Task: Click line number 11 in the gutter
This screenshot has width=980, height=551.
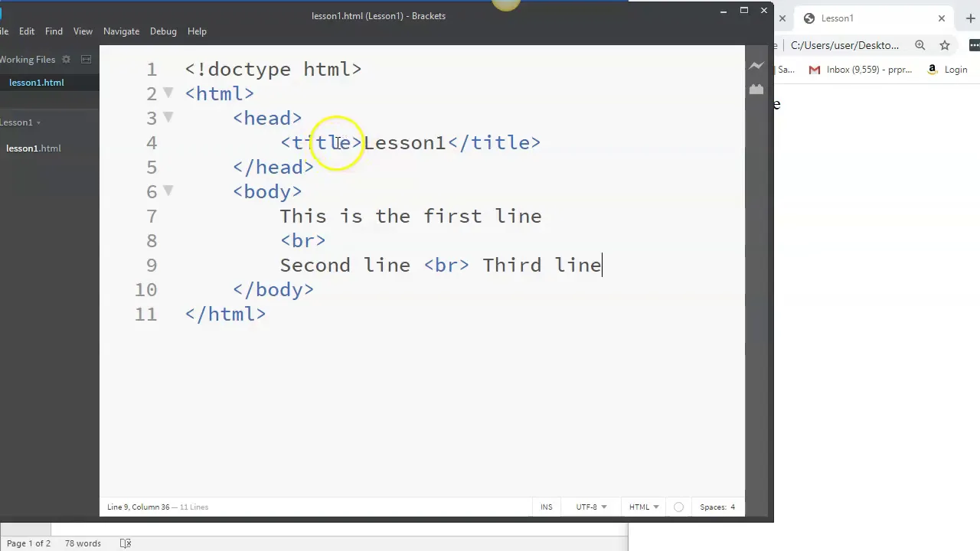Action: 145,315
